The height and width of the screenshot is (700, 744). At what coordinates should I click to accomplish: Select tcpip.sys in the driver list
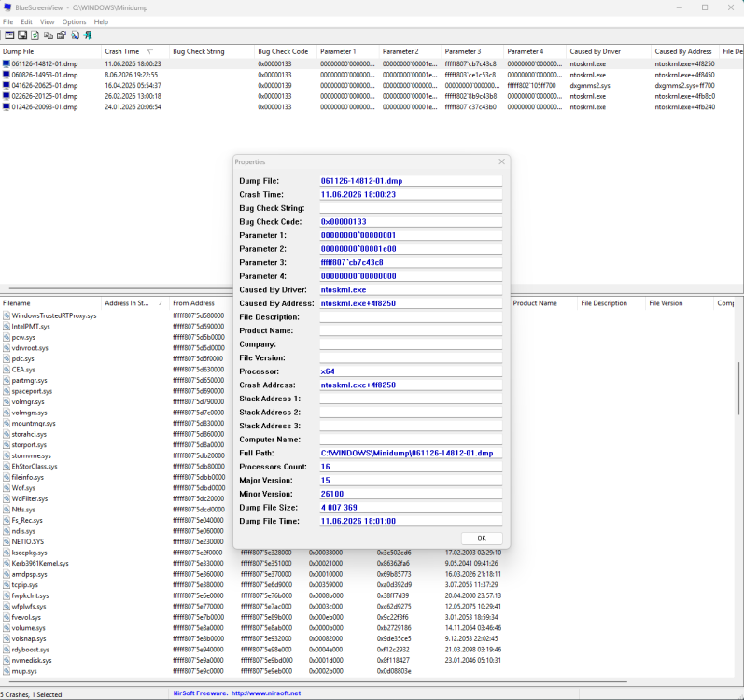(24, 585)
